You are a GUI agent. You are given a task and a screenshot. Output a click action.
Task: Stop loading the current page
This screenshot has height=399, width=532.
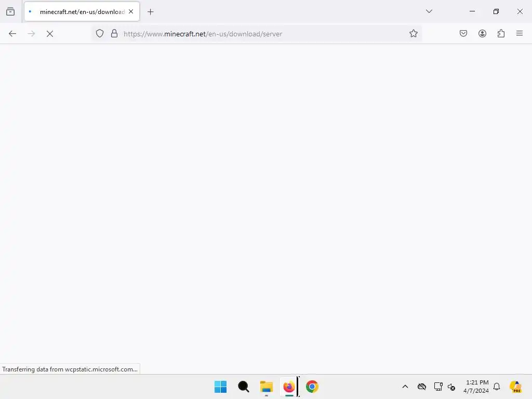pos(50,34)
